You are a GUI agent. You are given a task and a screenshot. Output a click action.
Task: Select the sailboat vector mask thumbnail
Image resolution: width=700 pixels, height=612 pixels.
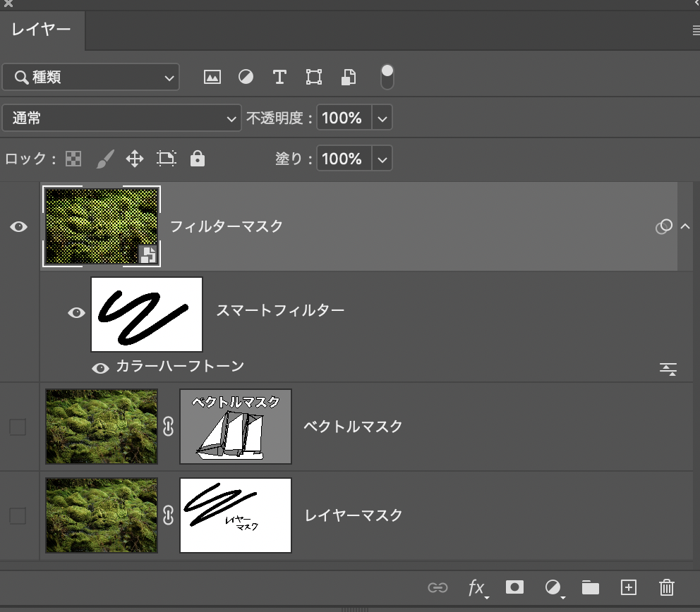pyautogui.click(x=235, y=427)
